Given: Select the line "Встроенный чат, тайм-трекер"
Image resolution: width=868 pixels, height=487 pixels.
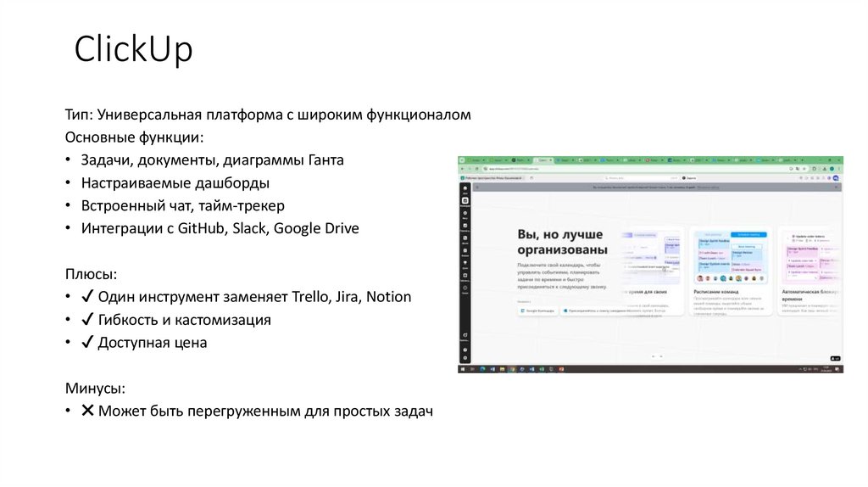Looking at the screenshot, I should [x=183, y=205].
